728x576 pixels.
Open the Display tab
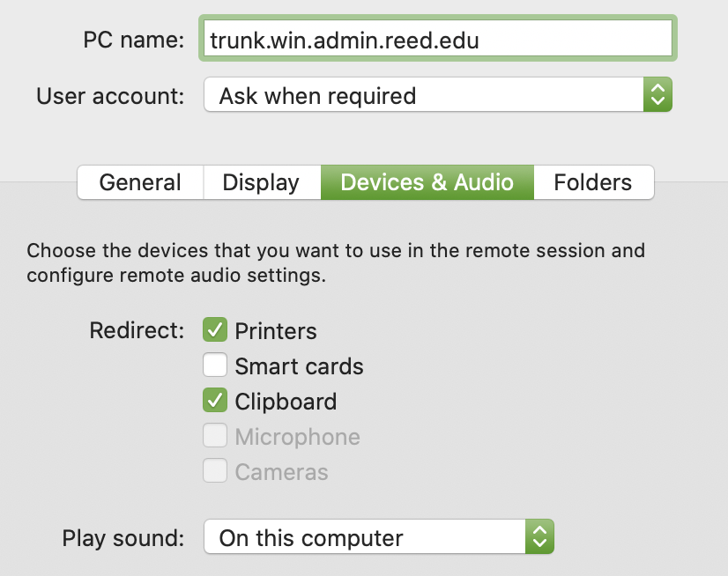[x=261, y=182]
